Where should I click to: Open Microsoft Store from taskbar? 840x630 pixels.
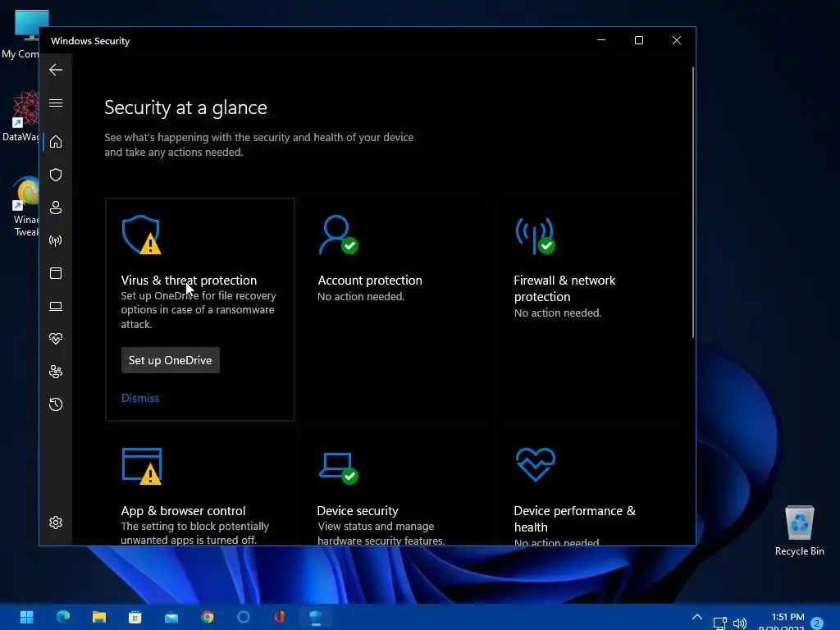pyautogui.click(x=135, y=617)
